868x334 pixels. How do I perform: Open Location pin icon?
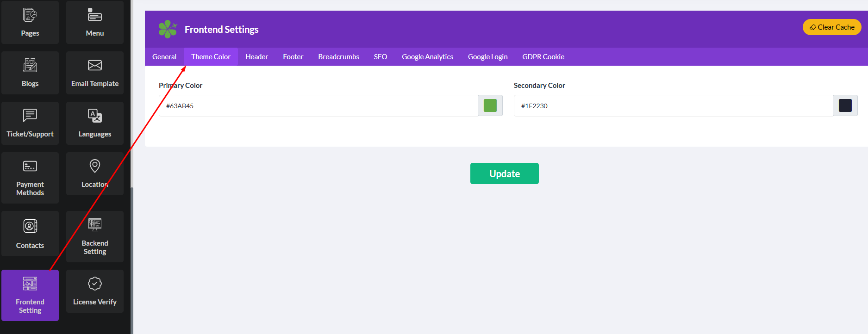95,166
